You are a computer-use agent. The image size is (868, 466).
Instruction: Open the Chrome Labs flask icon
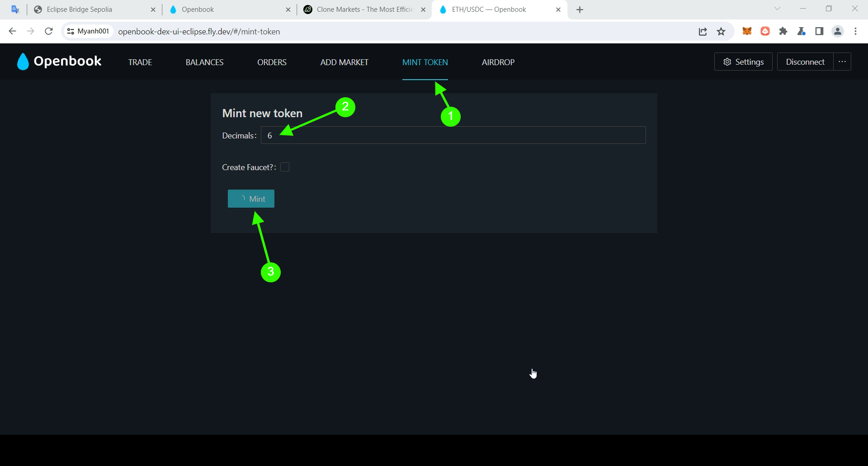(x=801, y=31)
